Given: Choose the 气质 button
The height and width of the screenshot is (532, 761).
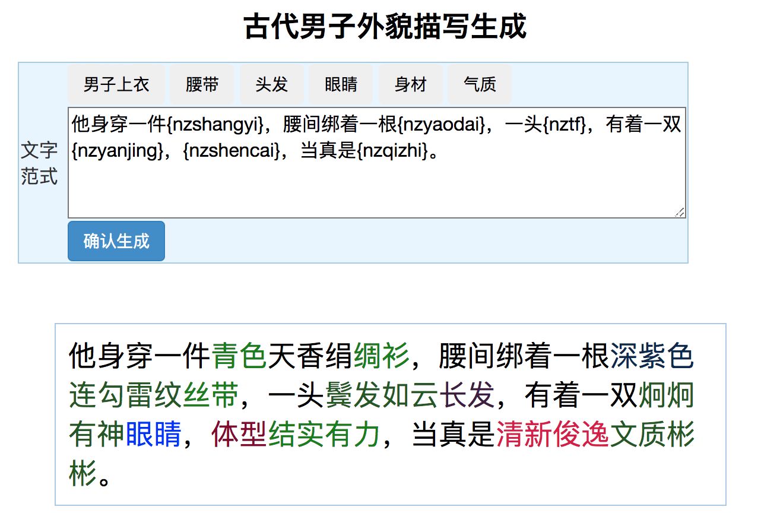Looking at the screenshot, I should [480, 85].
